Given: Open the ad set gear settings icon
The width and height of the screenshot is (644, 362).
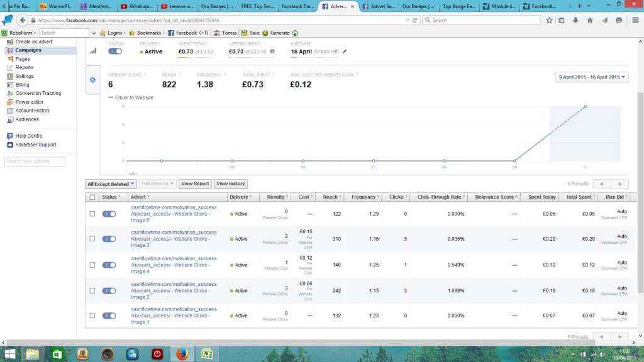Looking at the screenshot, I should pos(93,80).
